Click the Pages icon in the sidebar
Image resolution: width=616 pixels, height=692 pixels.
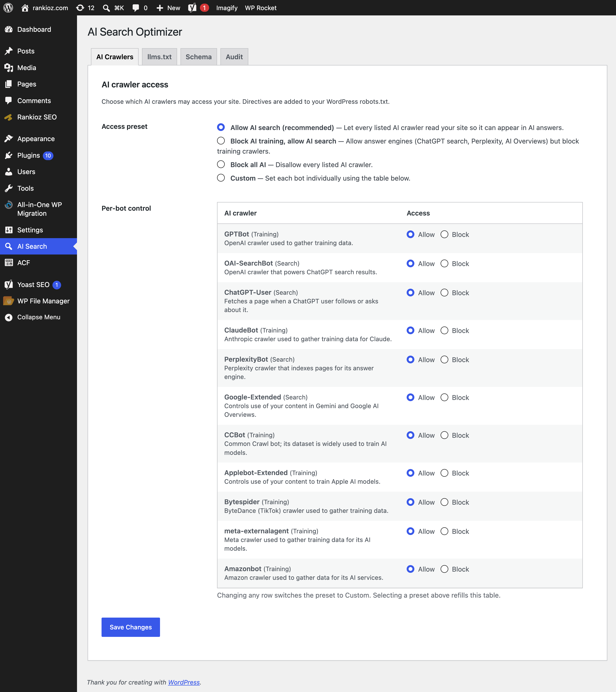click(x=9, y=84)
